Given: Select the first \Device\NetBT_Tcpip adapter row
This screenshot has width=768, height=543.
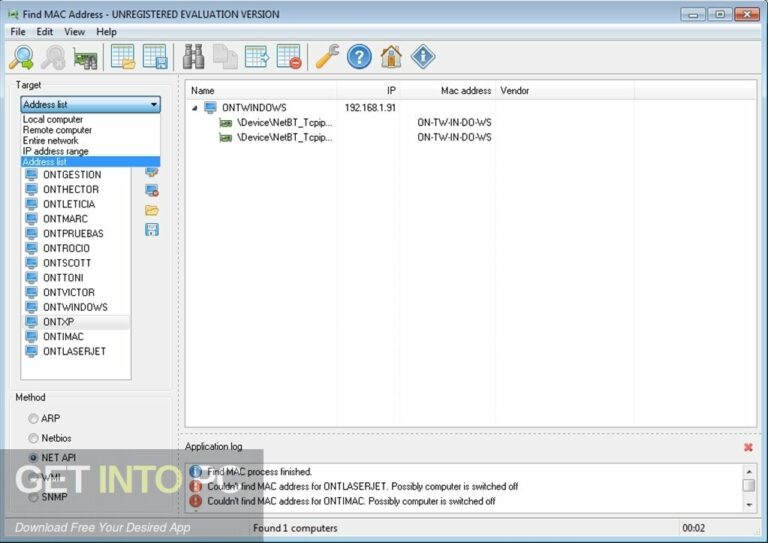Looking at the screenshot, I should pos(284,122).
